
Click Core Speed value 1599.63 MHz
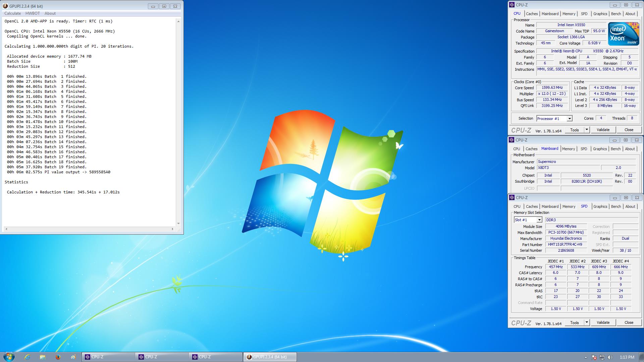[x=552, y=87]
